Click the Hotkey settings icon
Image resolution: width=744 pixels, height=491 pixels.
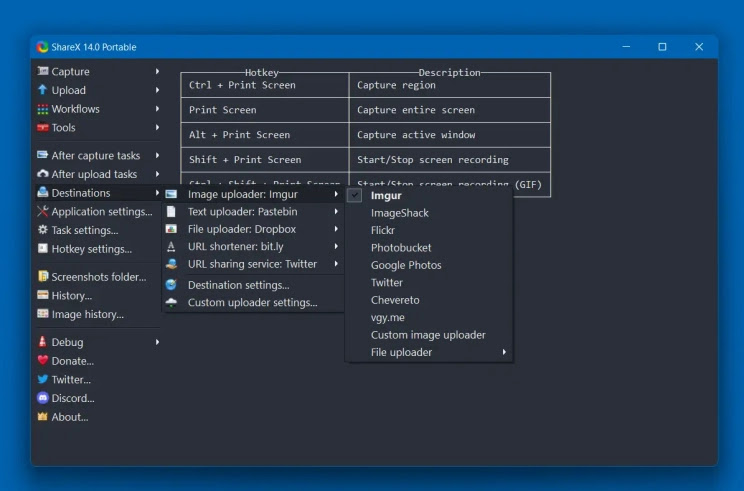click(x=43, y=248)
